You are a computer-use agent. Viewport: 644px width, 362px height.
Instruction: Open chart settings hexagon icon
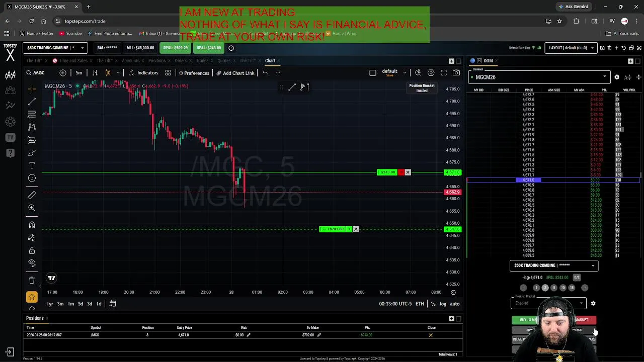tap(431, 73)
